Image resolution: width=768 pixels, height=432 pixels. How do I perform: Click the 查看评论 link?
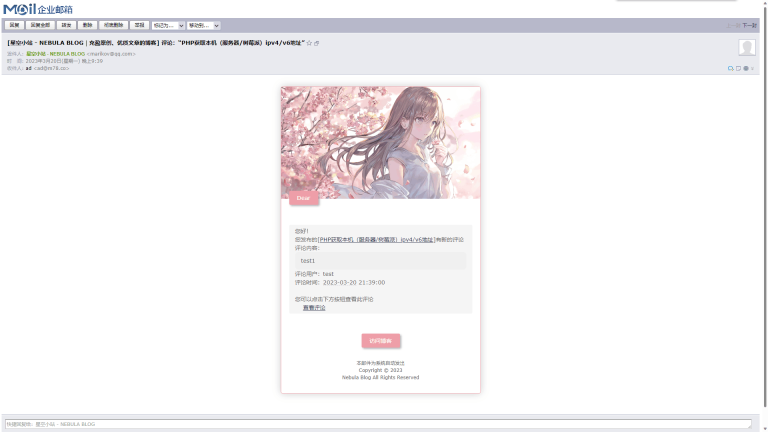pyautogui.click(x=314, y=307)
